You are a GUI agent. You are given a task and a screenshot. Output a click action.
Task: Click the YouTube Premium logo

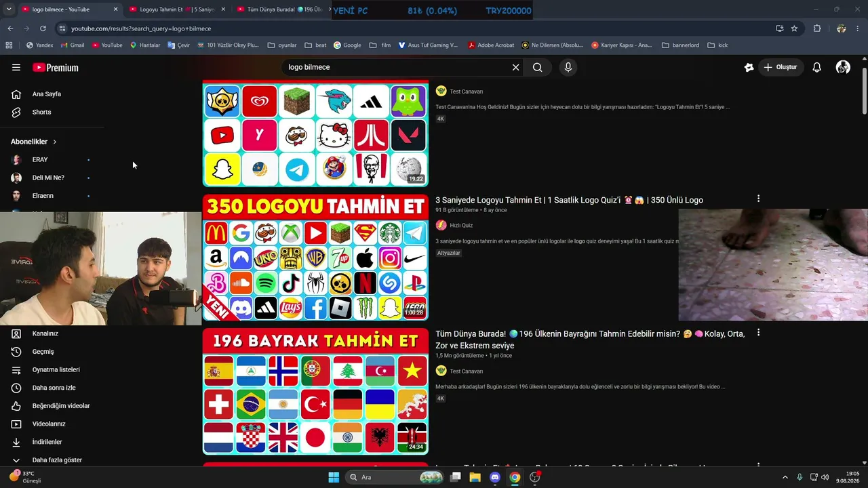pos(56,68)
